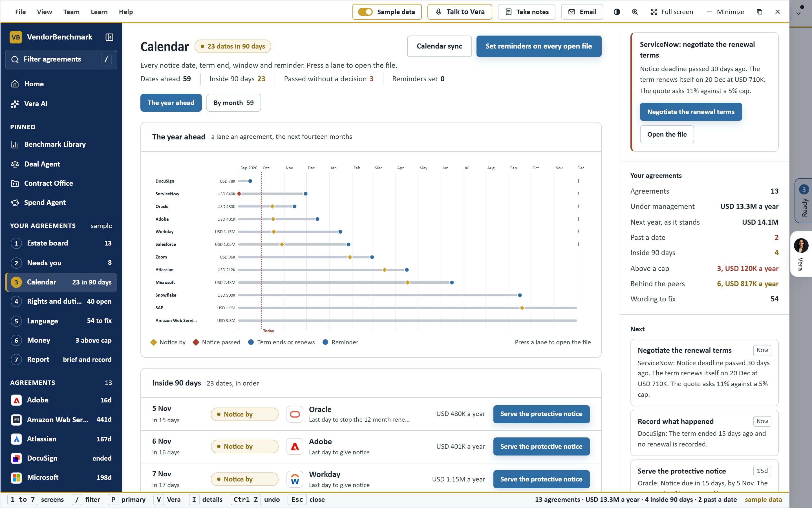Open Microsoft agreement in sidebar

[x=61, y=478]
